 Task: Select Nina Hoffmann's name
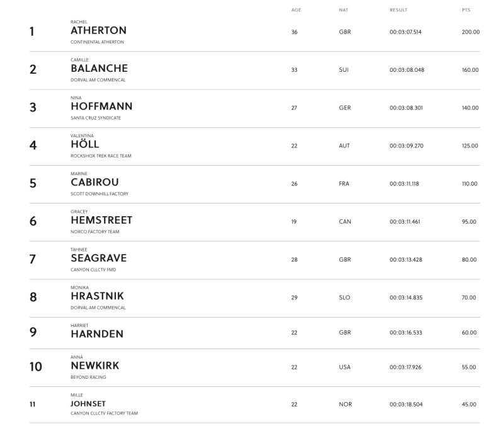point(101,106)
